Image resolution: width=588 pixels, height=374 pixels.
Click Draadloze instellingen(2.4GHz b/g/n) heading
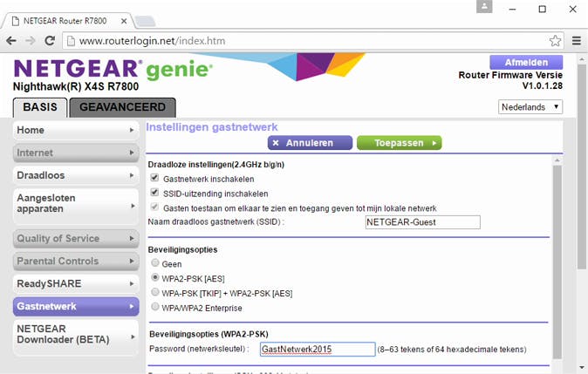pos(216,165)
